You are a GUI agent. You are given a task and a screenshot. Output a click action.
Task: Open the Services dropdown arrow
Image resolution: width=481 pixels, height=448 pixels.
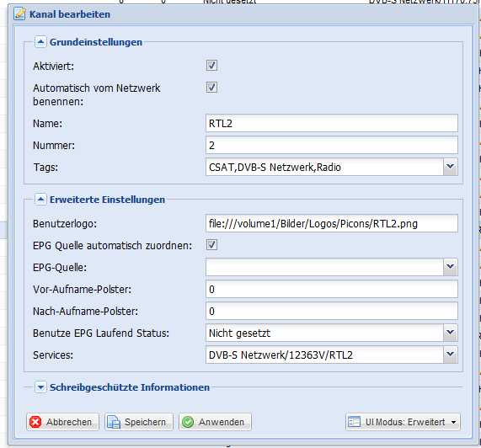point(451,355)
